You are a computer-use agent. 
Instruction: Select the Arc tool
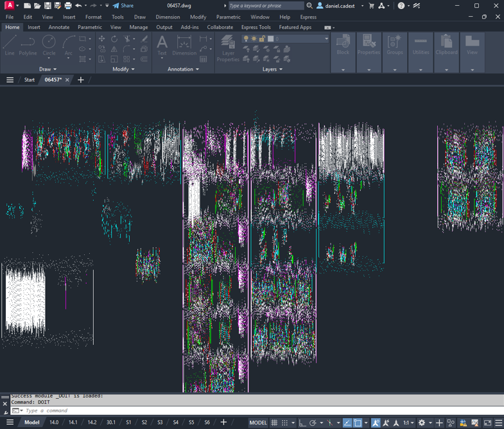point(69,46)
